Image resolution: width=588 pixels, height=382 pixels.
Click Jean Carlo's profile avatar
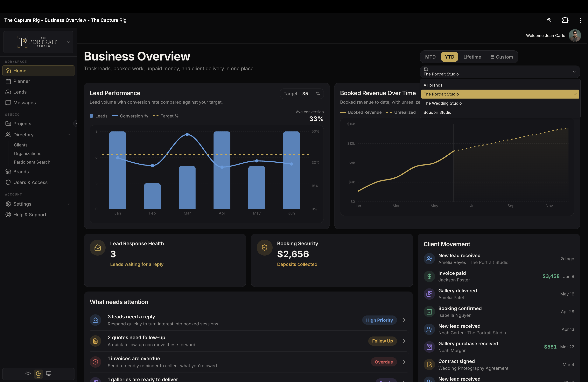[575, 36]
